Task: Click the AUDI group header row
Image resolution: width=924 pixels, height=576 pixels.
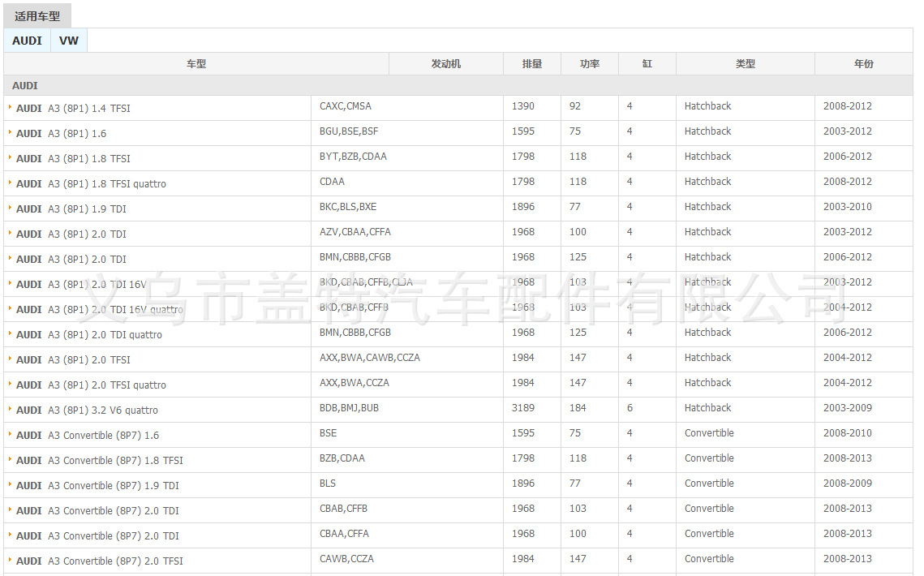Action: [x=458, y=85]
